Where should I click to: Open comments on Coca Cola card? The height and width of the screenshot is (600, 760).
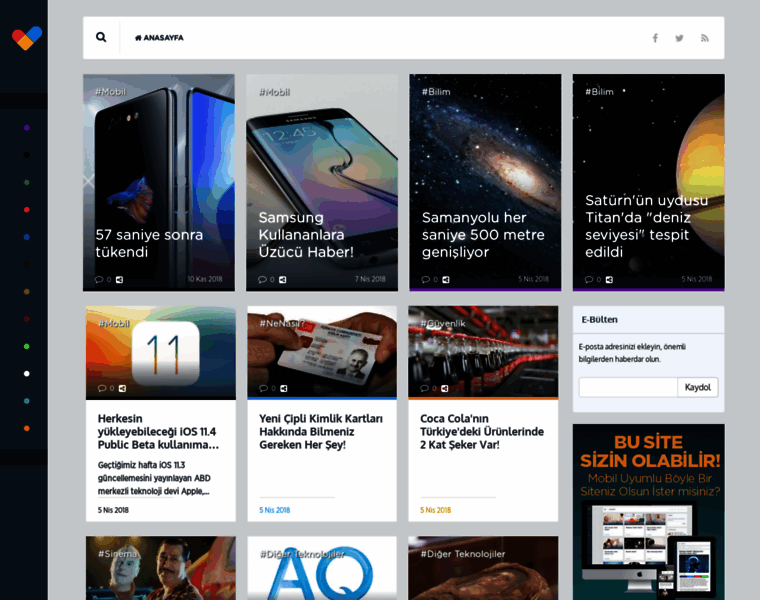(x=428, y=388)
